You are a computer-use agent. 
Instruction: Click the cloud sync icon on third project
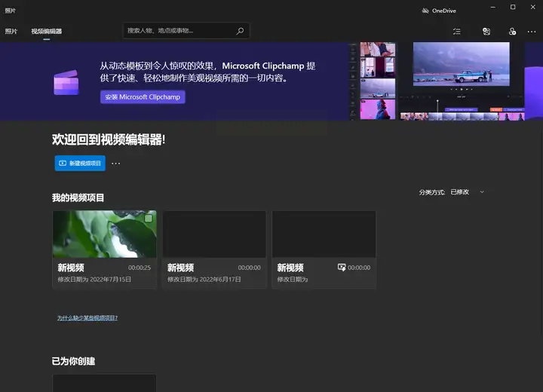coord(342,268)
